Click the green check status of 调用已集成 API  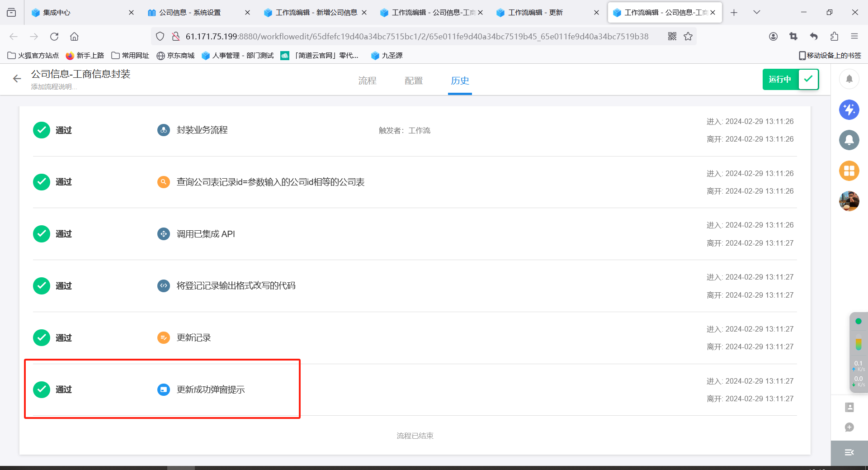42,234
